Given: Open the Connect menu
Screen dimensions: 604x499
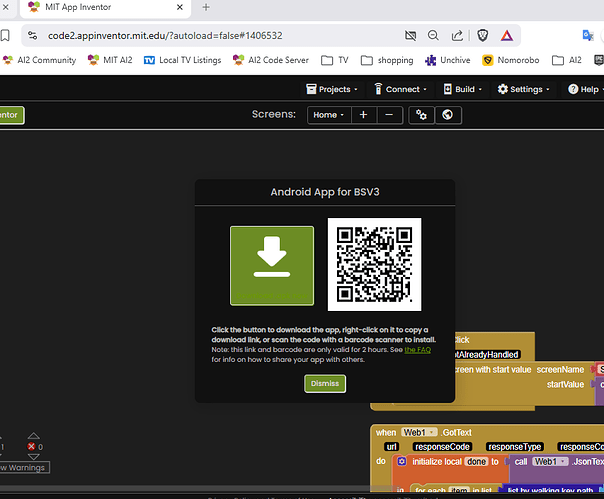Looking at the screenshot, I should (x=401, y=89).
